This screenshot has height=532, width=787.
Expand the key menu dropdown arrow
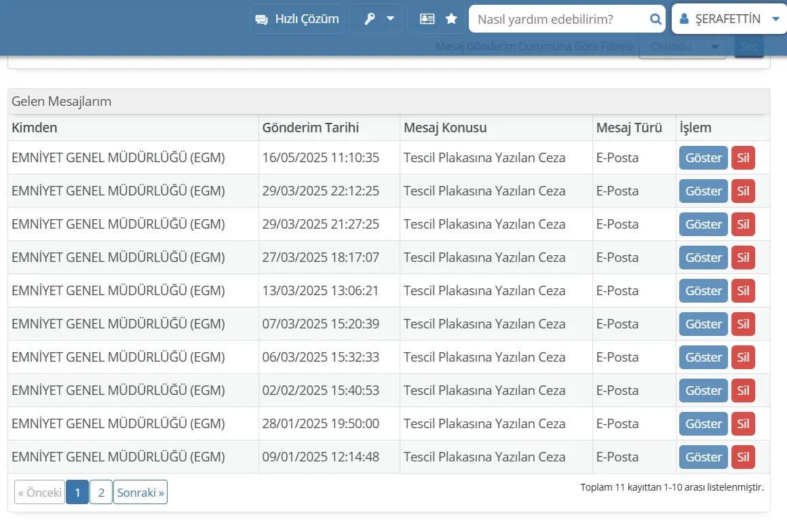(391, 19)
